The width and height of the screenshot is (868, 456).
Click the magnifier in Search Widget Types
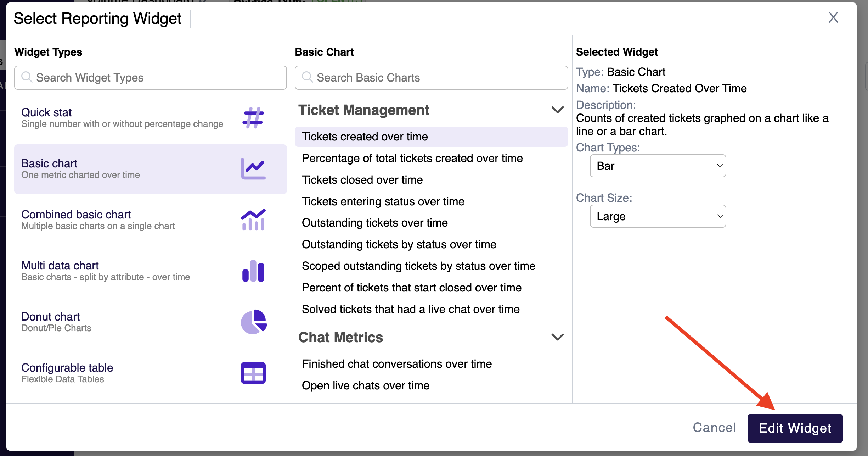(x=27, y=77)
